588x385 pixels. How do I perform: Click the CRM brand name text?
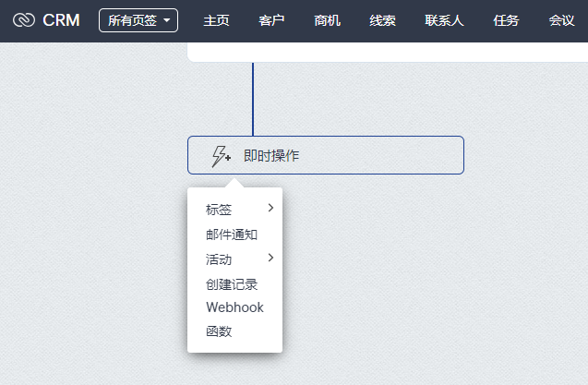[x=61, y=20]
